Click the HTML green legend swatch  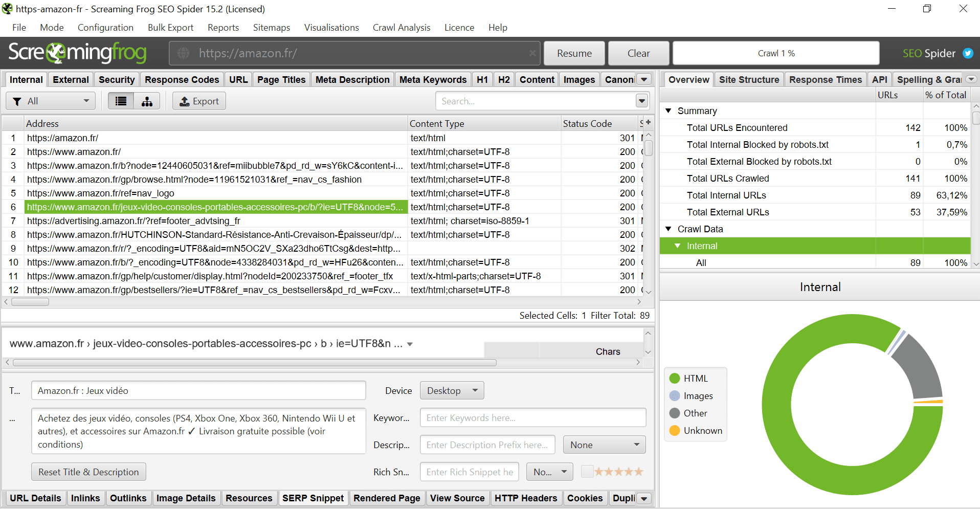click(675, 378)
